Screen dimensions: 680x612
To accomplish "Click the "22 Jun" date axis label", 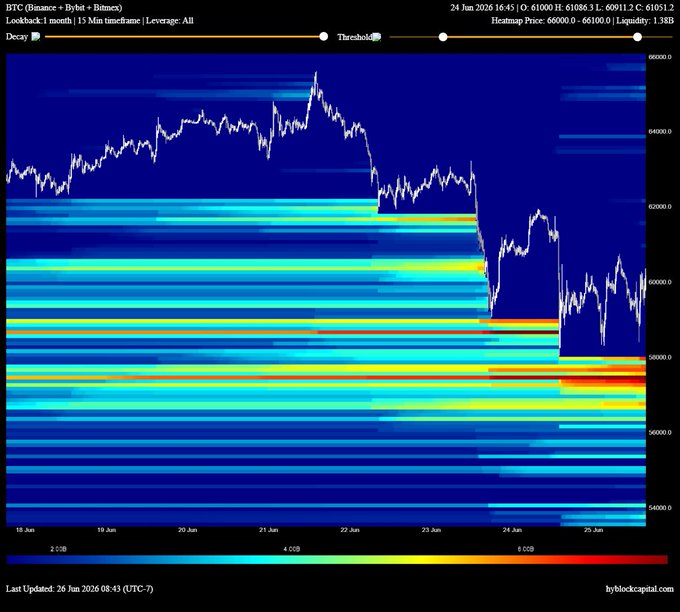I will tap(350, 530).
